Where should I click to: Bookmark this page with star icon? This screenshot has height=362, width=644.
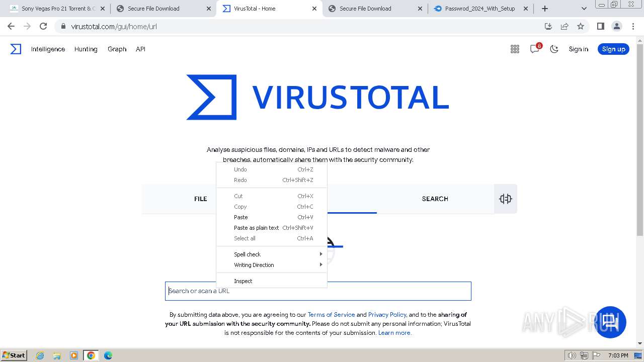581,26
